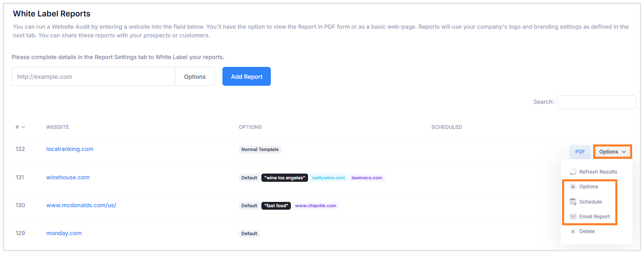644x254 pixels.
Task: Click the wallywine.com competitor tag
Action: coord(328,178)
